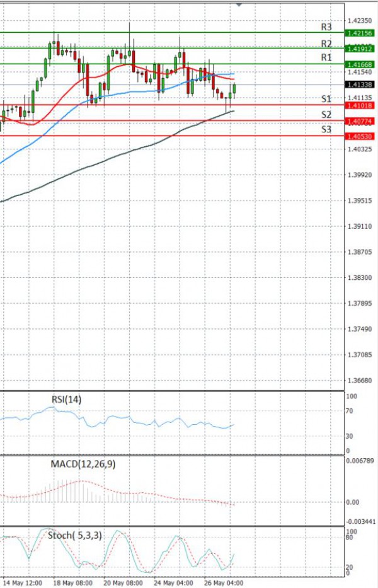Select the S2 support label
Viewport: 378px width, 588px height.
click(326, 115)
